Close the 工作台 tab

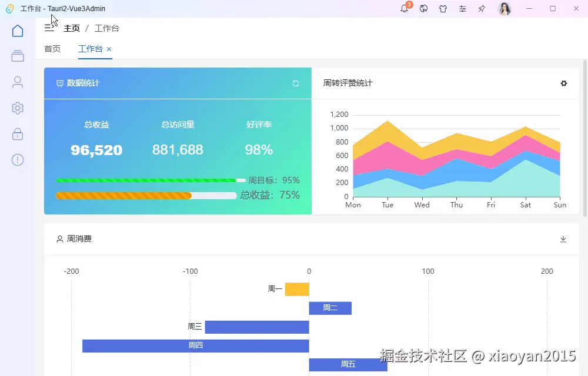[x=109, y=49]
